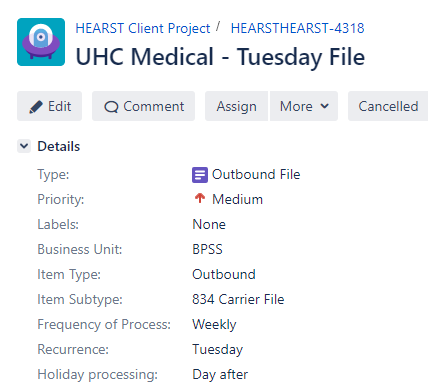The width and height of the screenshot is (428, 388).
Task: Click the 834 Carrier File subtype value
Action: click(238, 299)
